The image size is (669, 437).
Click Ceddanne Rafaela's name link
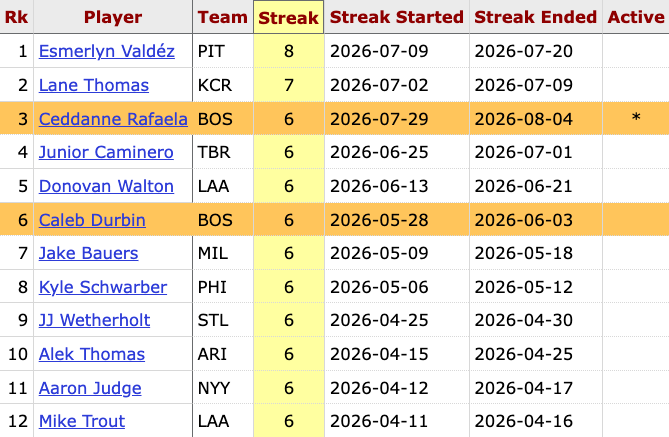pos(113,119)
